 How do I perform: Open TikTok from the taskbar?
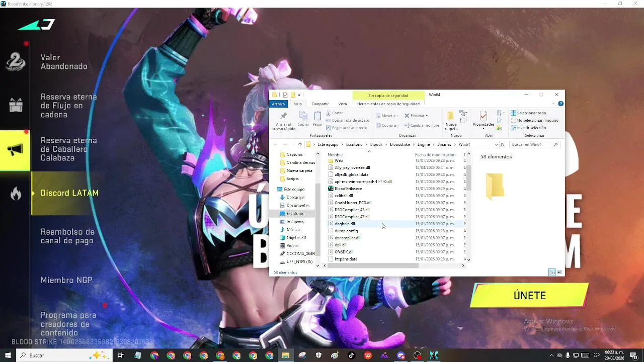(x=351, y=355)
